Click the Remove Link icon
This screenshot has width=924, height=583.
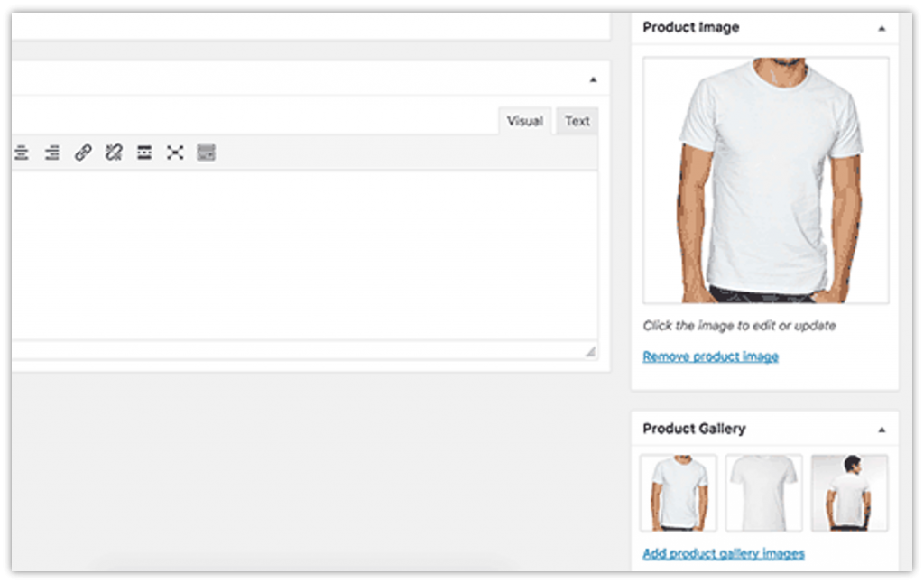[113, 153]
